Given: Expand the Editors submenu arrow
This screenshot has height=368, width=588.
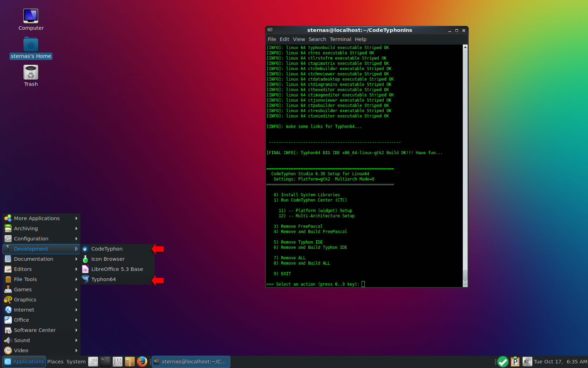Looking at the screenshot, I should [x=76, y=269].
